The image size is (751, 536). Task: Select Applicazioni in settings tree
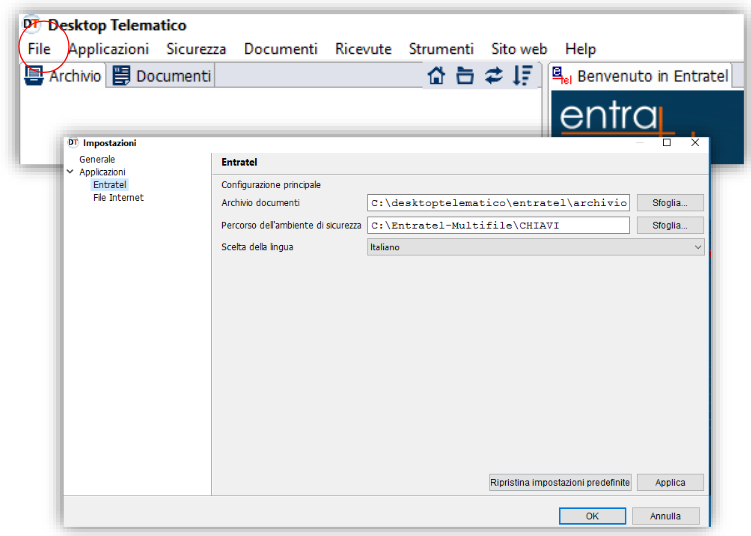coord(102,172)
